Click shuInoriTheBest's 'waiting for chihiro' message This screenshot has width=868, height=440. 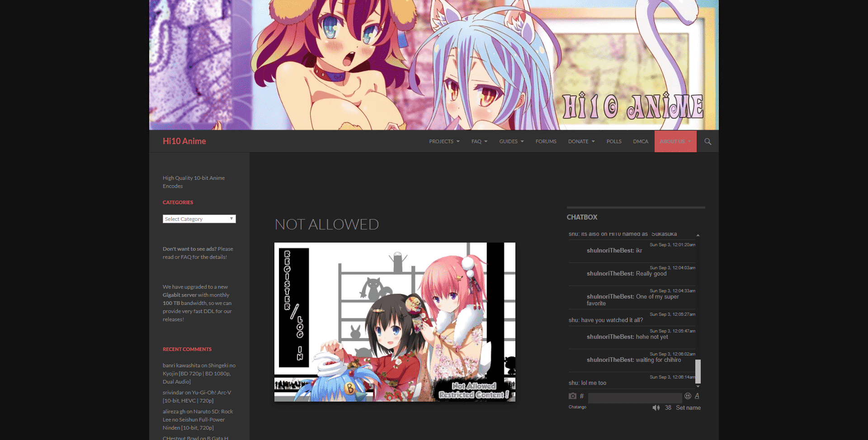[x=634, y=360]
